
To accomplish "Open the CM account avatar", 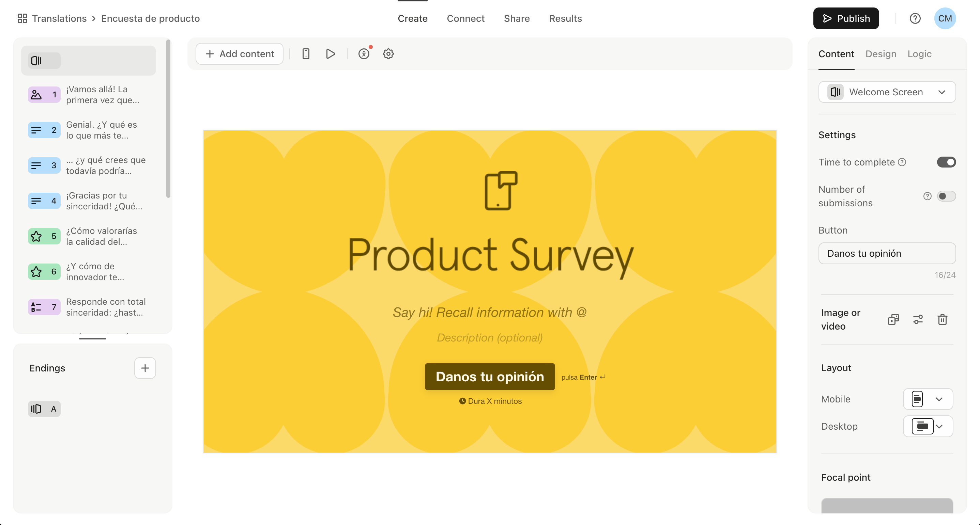I will pos(945,18).
